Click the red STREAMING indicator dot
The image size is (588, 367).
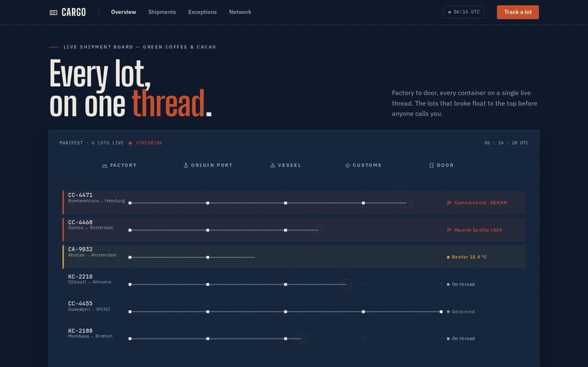[x=130, y=143]
